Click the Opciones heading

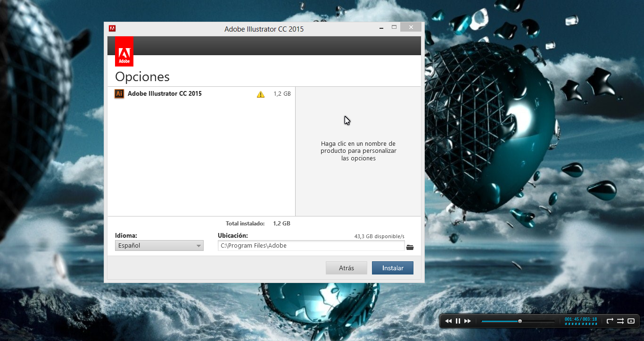click(x=142, y=76)
